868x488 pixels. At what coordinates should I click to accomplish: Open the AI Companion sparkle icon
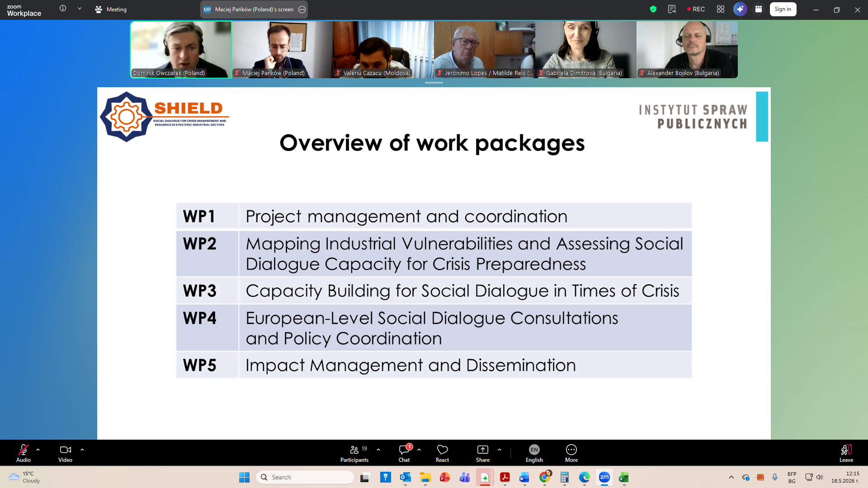point(740,9)
